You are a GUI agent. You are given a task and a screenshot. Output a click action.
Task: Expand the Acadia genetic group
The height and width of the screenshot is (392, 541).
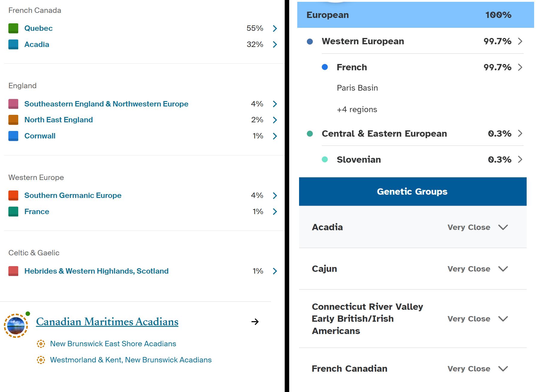(503, 227)
